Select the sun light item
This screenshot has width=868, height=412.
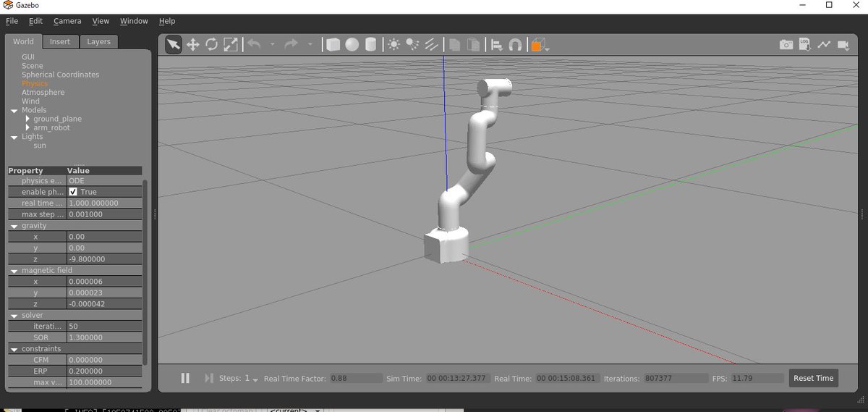pyautogui.click(x=40, y=146)
